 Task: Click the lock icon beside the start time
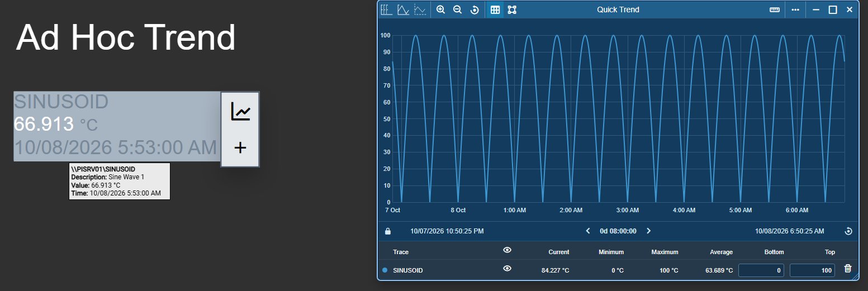(x=388, y=231)
